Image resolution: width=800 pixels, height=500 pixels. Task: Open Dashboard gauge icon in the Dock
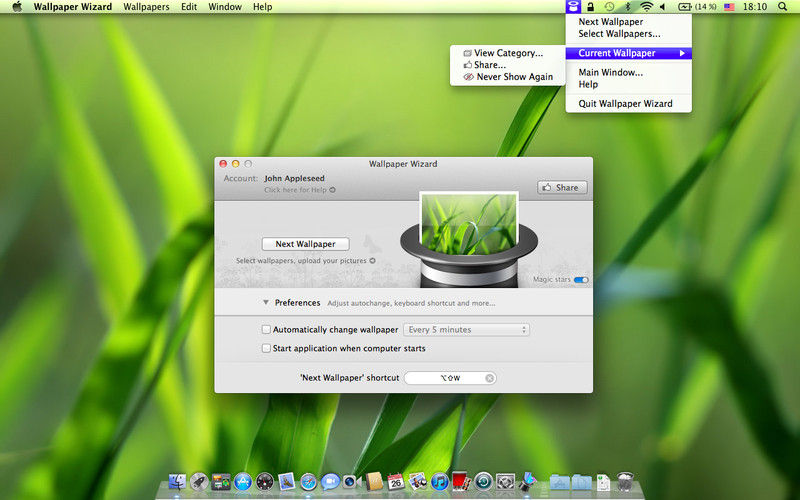[265, 481]
